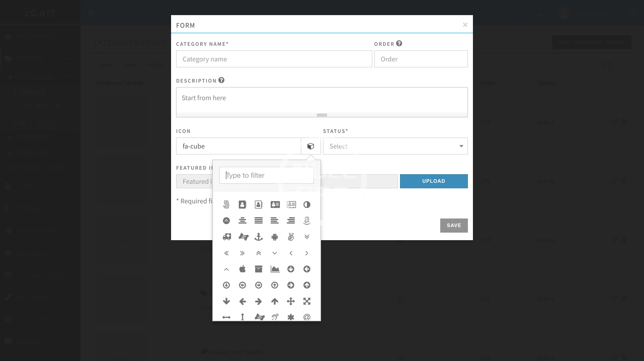Select the Amazon logo icon

307,221
